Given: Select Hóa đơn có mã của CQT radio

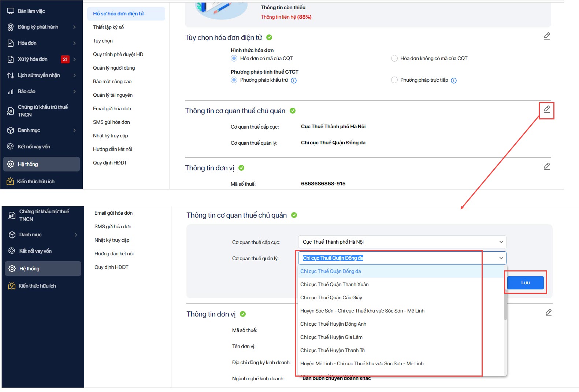Looking at the screenshot, I should click(234, 58).
